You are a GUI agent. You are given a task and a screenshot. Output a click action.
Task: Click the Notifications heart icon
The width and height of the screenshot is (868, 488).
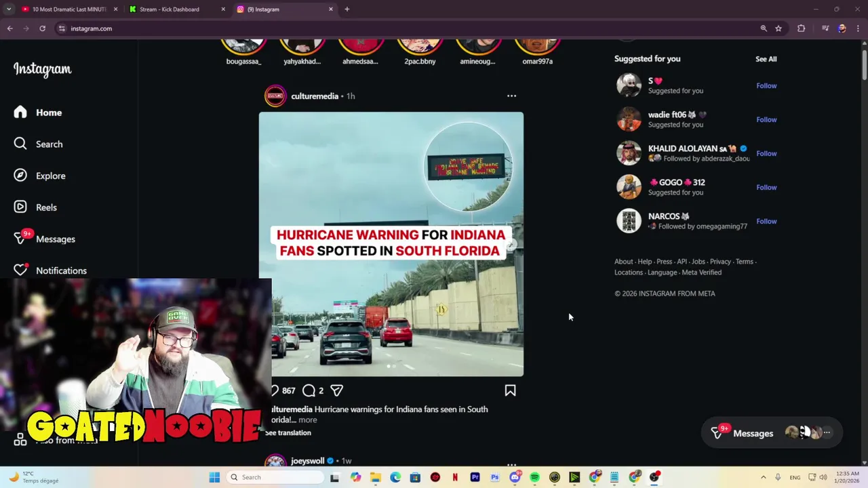click(20, 270)
